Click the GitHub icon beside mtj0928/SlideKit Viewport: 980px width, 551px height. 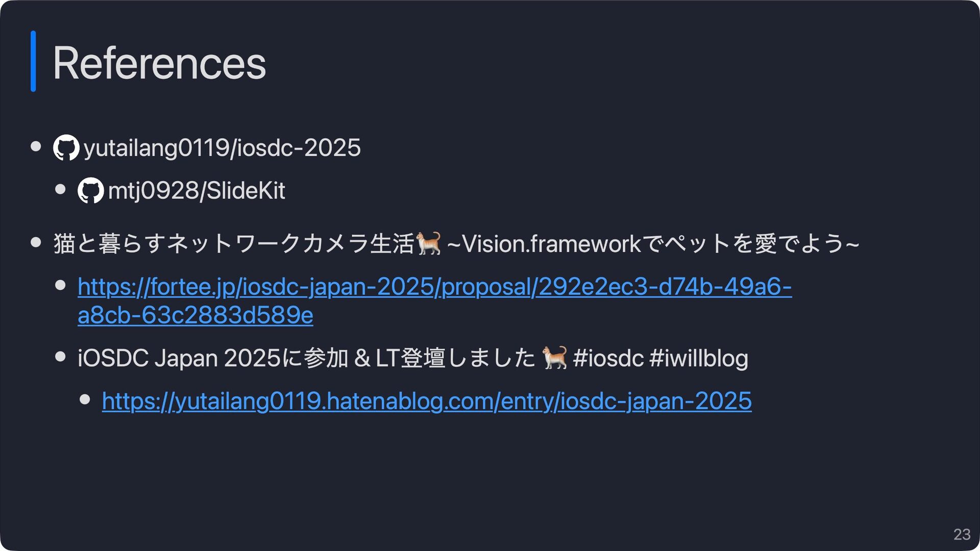coord(91,190)
